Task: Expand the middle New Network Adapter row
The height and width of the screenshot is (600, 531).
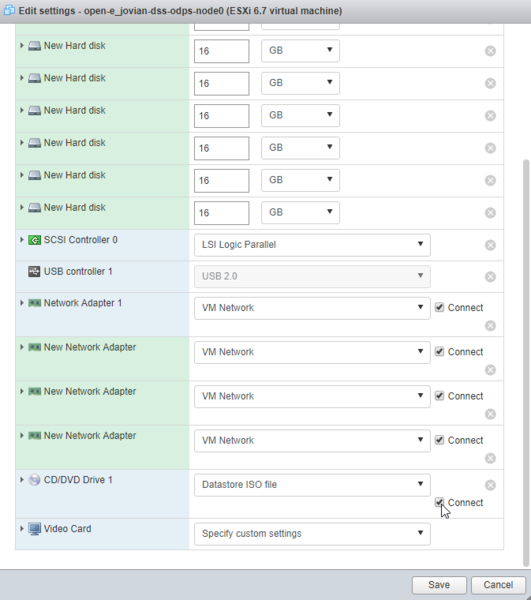Action: point(22,391)
